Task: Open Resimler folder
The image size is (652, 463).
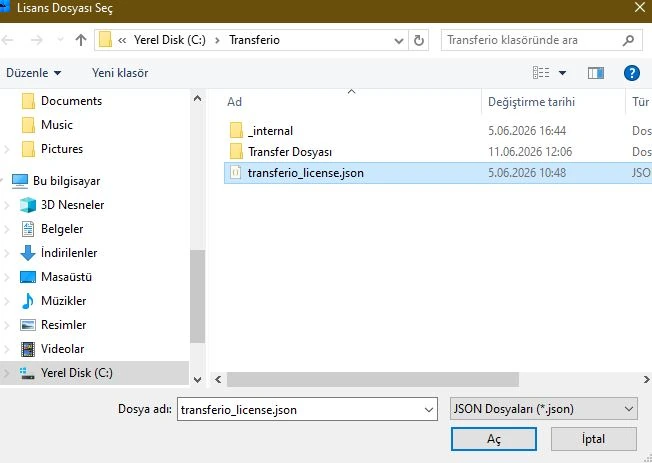Action: coord(63,325)
